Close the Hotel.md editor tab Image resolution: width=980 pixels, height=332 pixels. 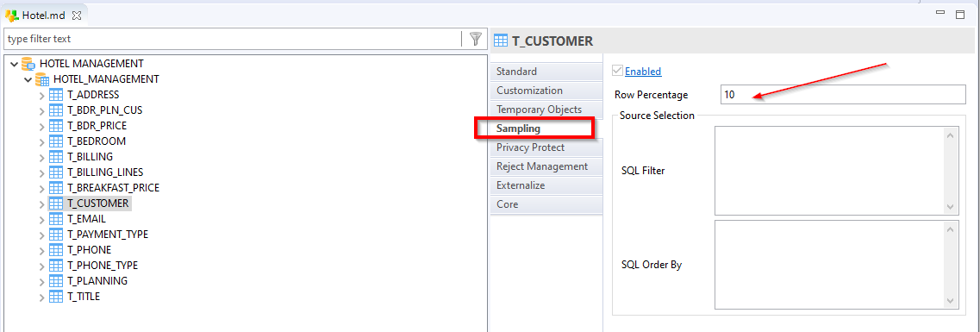pos(76,15)
